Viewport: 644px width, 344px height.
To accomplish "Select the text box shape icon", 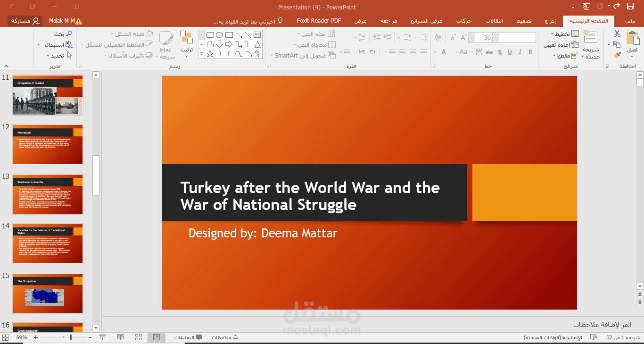I will pyautogui.click(x=257, y=34).
